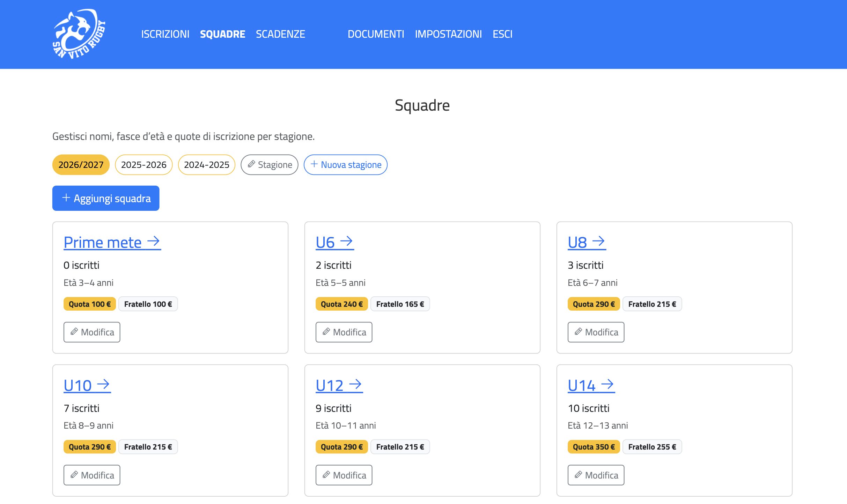847x504 pixels.
Task: Open the U10 team link
Action: (87, 385)
